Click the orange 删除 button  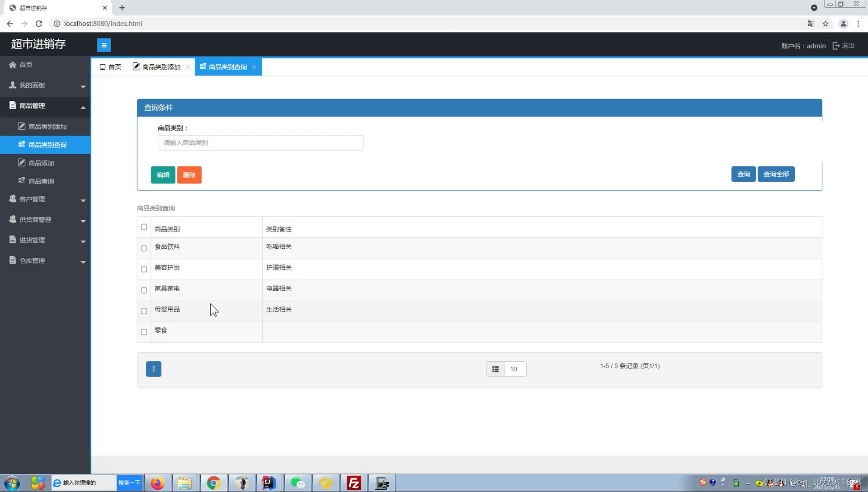click(x=189, y=175)
